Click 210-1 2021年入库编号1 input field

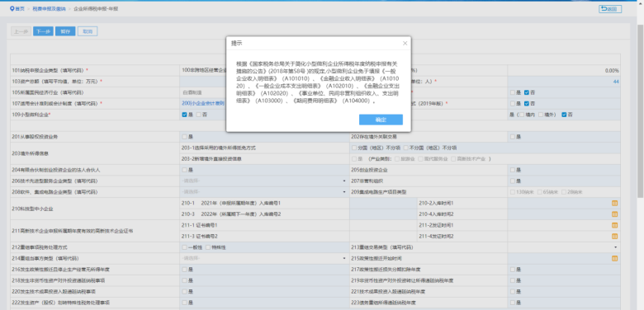click(x=383, y=203)
